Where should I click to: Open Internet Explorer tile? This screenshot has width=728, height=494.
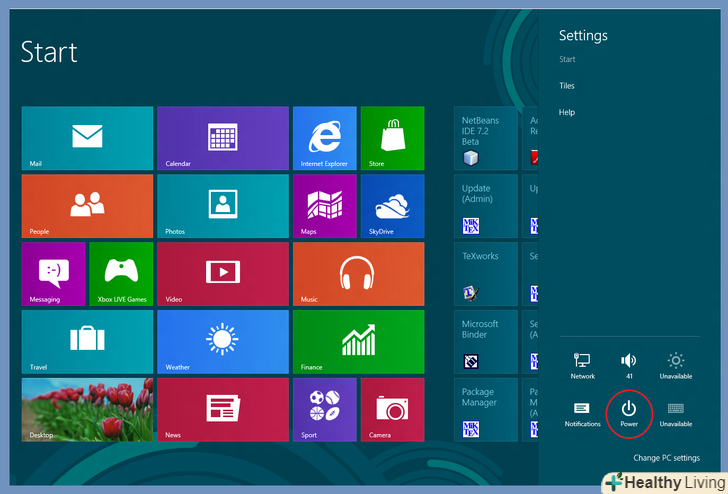click(x=324, y=138)
